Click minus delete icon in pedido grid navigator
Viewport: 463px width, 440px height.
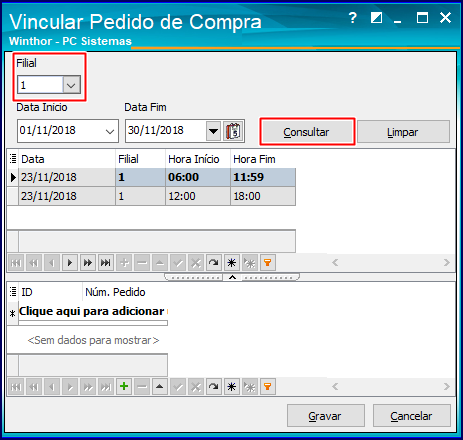(142, 386)
